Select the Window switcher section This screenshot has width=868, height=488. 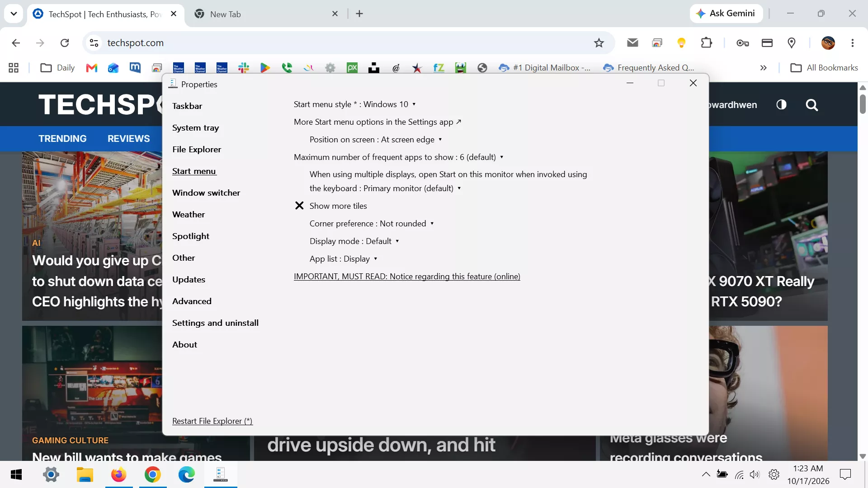(206, 193)
